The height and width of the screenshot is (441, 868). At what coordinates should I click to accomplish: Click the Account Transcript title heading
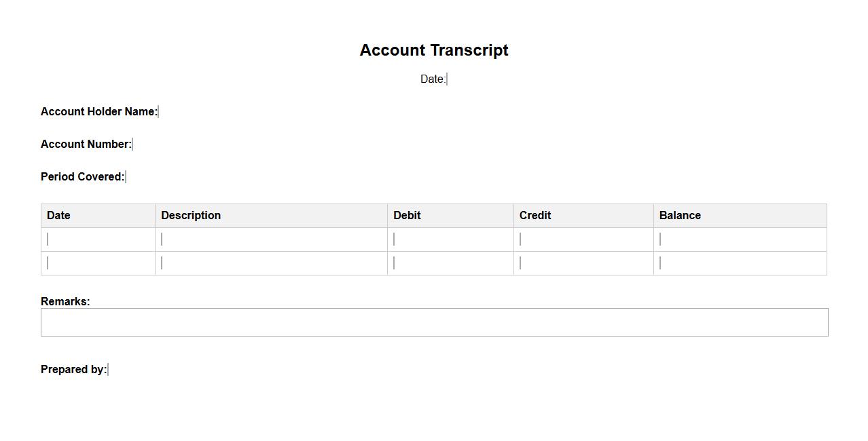[434, 50]
